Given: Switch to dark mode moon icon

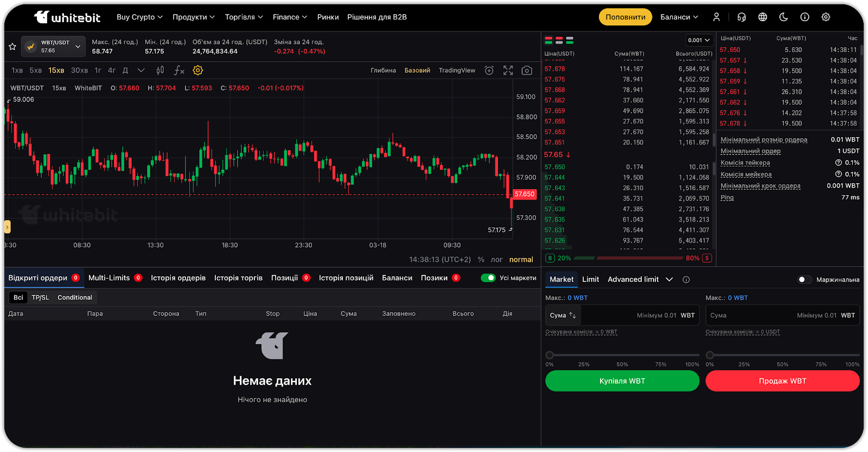Looking at the screenshot, I should pos(783,17).
